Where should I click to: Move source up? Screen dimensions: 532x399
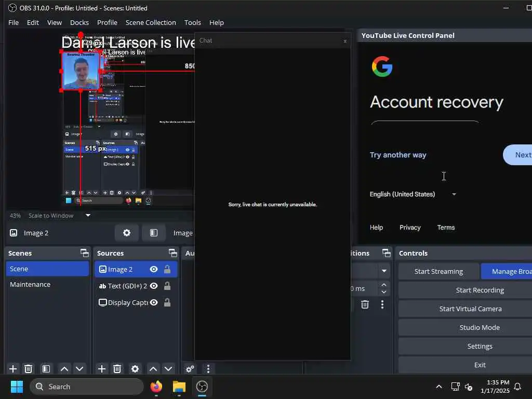click(x=153, y=368)
